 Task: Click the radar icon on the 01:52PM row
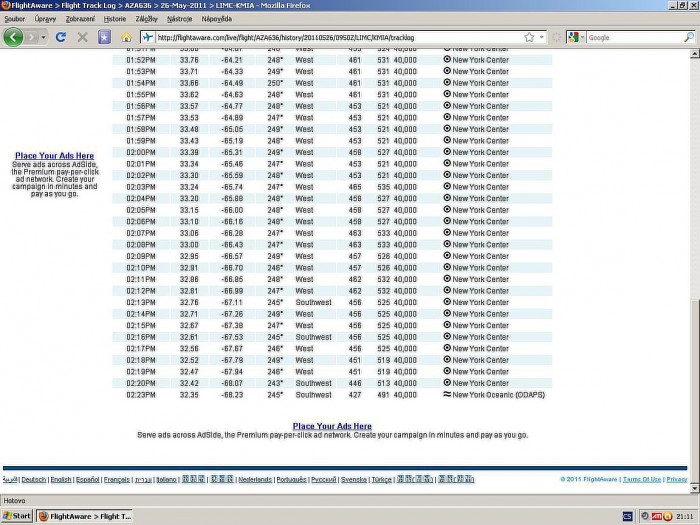(x=447, y=59)
